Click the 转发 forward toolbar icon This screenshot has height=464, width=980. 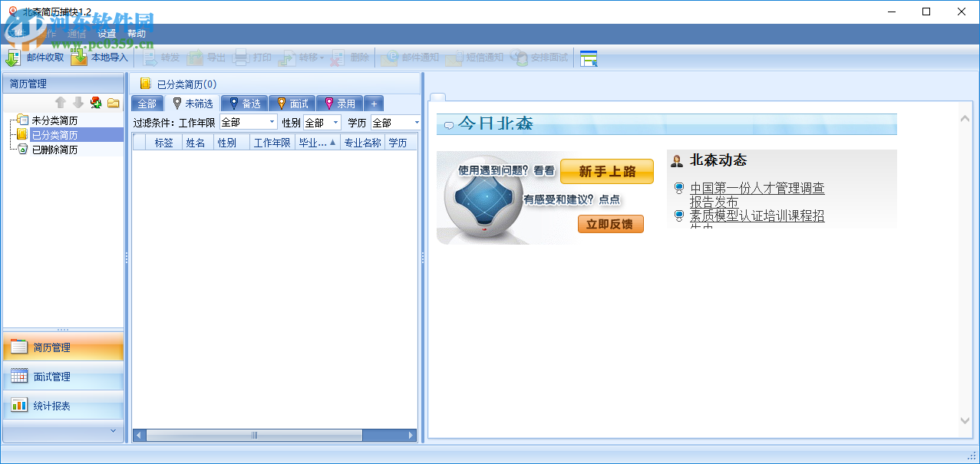149,58
